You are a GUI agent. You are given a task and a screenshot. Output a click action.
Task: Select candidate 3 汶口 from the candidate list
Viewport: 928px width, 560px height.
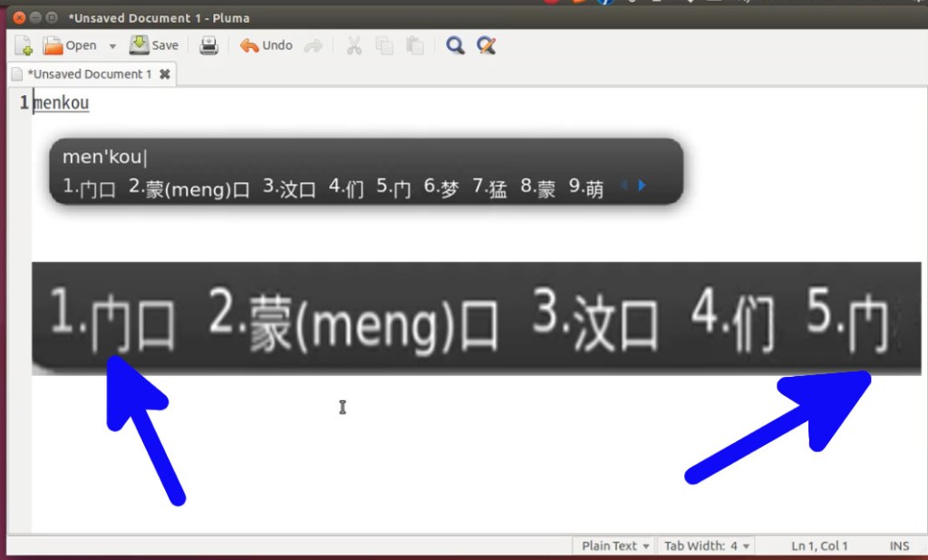click(x=290, y=188)
